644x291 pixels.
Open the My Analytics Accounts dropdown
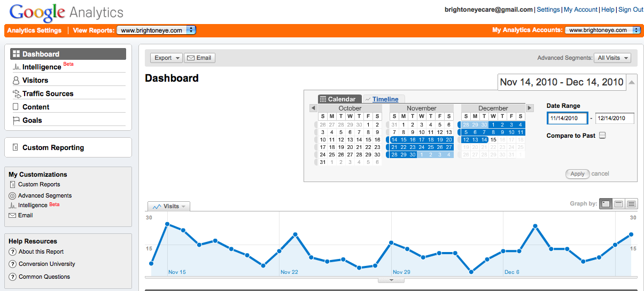point(603,30)
